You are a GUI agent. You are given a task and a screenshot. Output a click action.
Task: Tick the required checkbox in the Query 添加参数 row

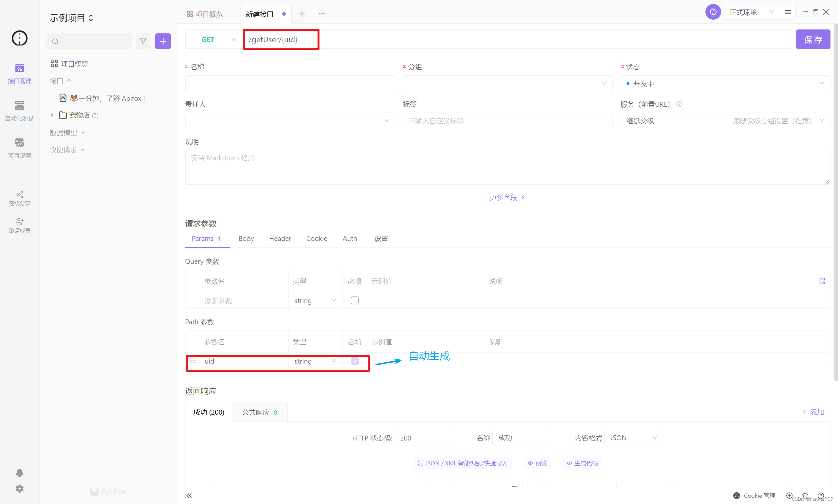coord(355,300)
